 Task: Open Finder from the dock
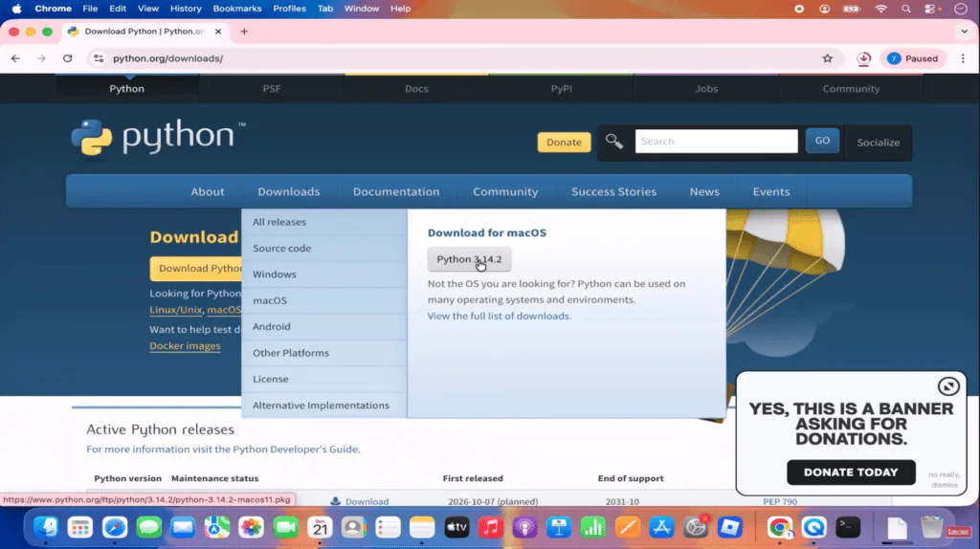[46, 527]
